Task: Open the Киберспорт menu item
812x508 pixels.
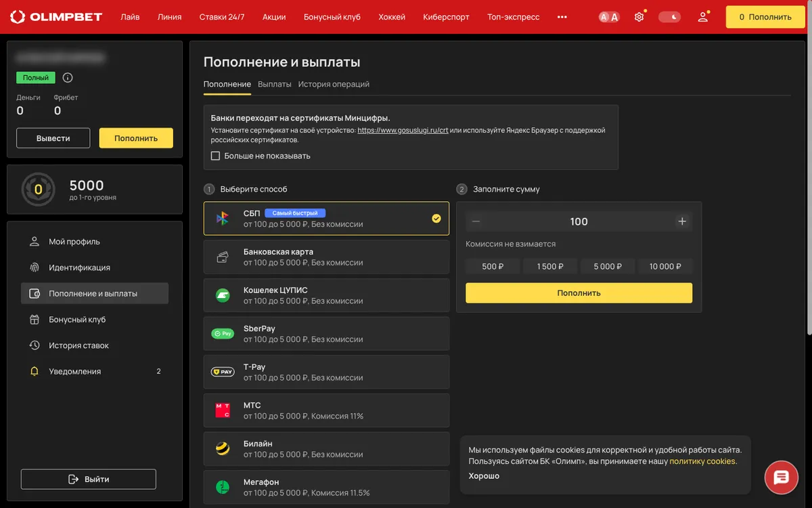Action: 446,17
